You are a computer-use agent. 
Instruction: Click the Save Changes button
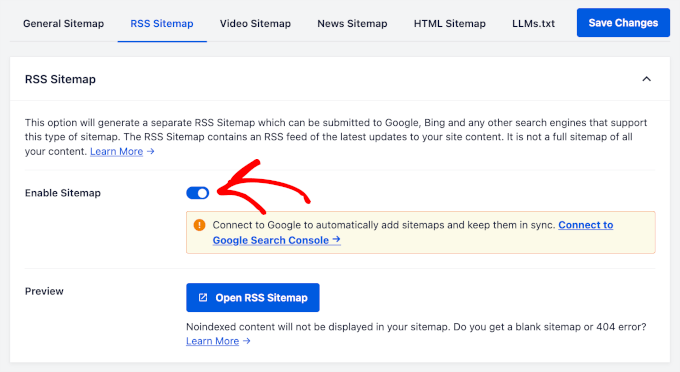(x=623, y=23)
